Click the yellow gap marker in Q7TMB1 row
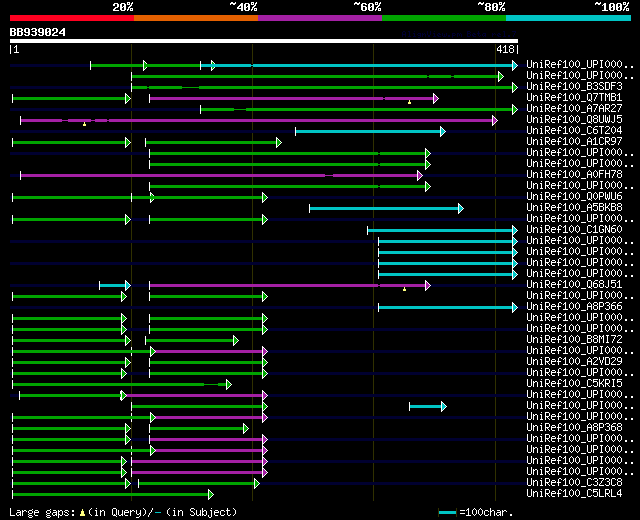The image size is (640, 520). (x=409, y=102)
